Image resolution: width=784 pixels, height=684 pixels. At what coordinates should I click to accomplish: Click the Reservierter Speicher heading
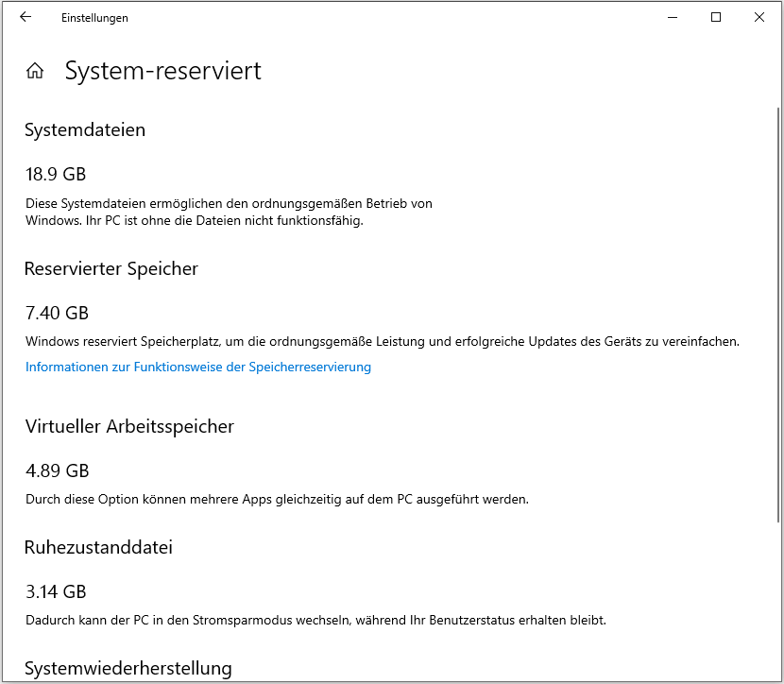point(111,269)
